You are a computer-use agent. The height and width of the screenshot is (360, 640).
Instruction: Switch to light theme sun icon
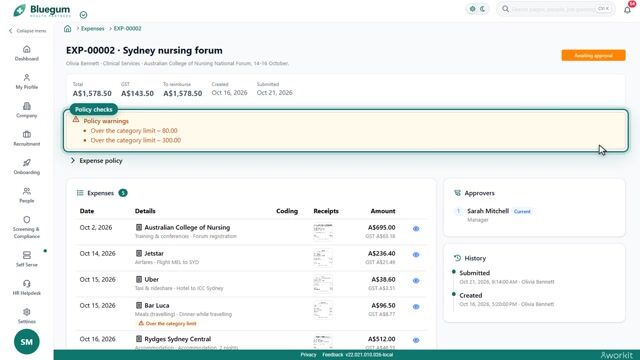pos(472,9)
